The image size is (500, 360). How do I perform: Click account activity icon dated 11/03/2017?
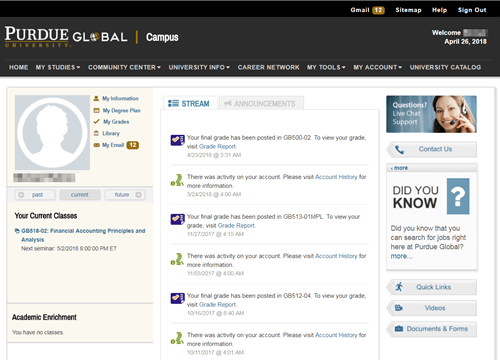(177, 259)
